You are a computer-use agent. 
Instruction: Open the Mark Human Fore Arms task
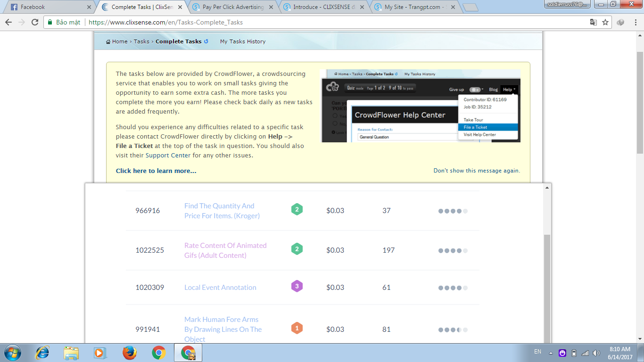point(223,329)
